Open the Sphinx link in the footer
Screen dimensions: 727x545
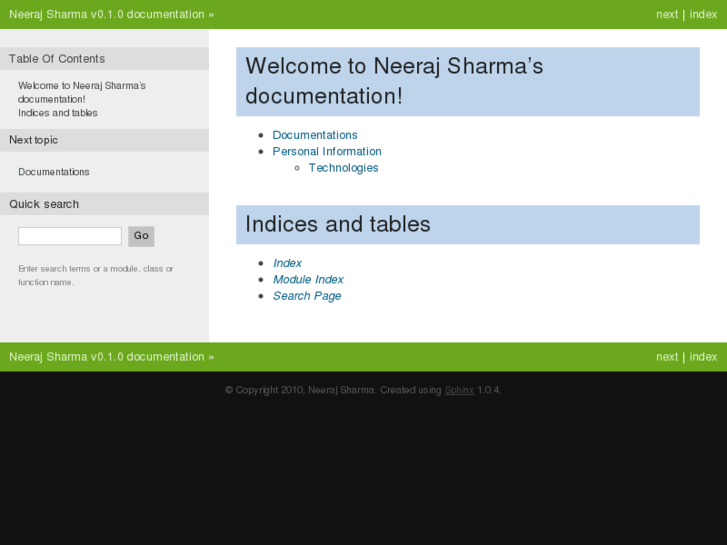click(x=459, y=390)
